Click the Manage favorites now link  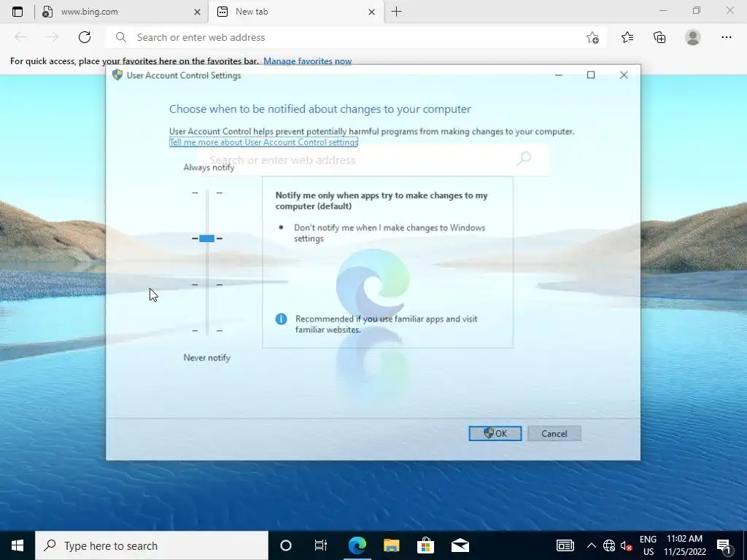pyautogui.click(x=307, y=61)
